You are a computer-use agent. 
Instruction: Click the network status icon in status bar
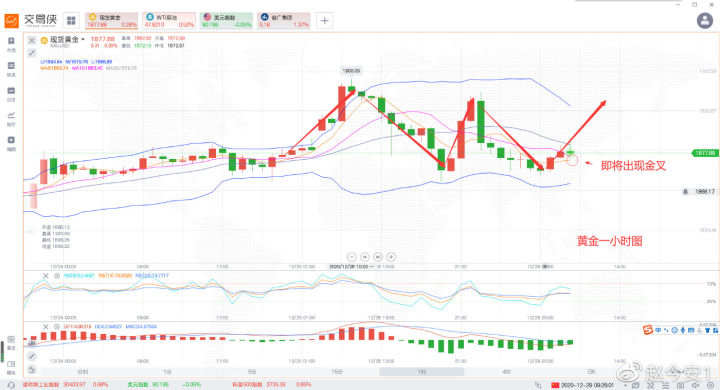point(538,384)
